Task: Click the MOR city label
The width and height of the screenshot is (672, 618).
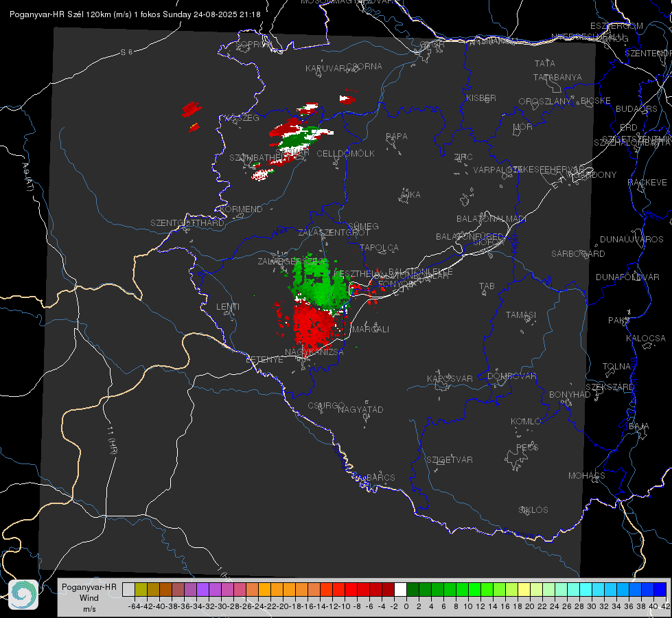Action: tap(523, 126)
